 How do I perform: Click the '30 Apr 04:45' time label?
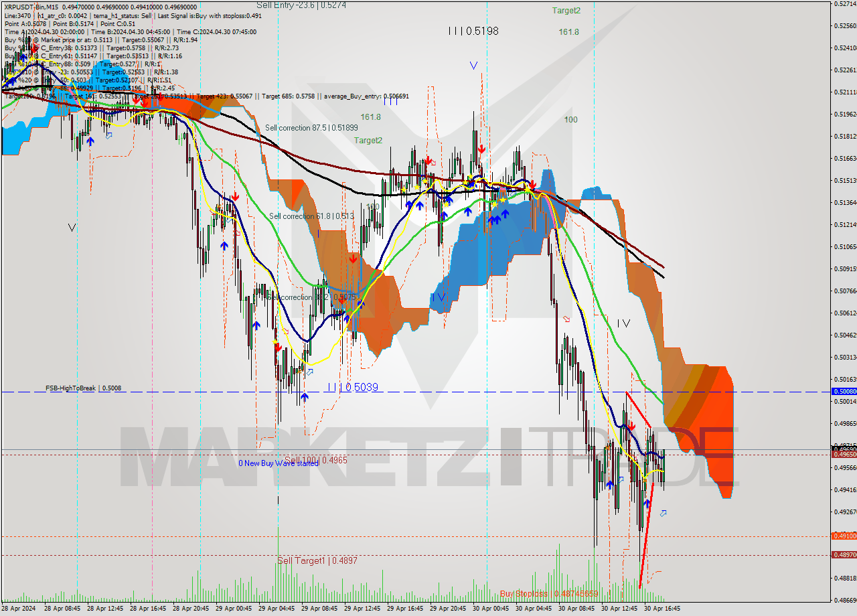(534, 609)
